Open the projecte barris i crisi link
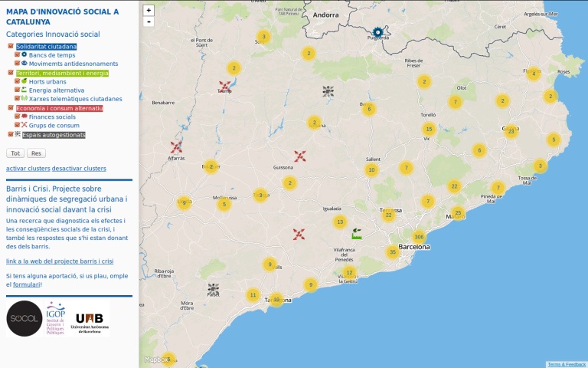The height and width of the screenshot is (368, 588). pyautogui.click(x=60, y=261)
